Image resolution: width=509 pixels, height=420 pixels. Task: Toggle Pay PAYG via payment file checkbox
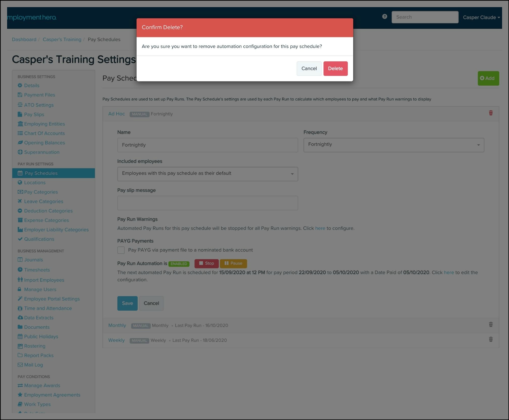click(121, 250)
